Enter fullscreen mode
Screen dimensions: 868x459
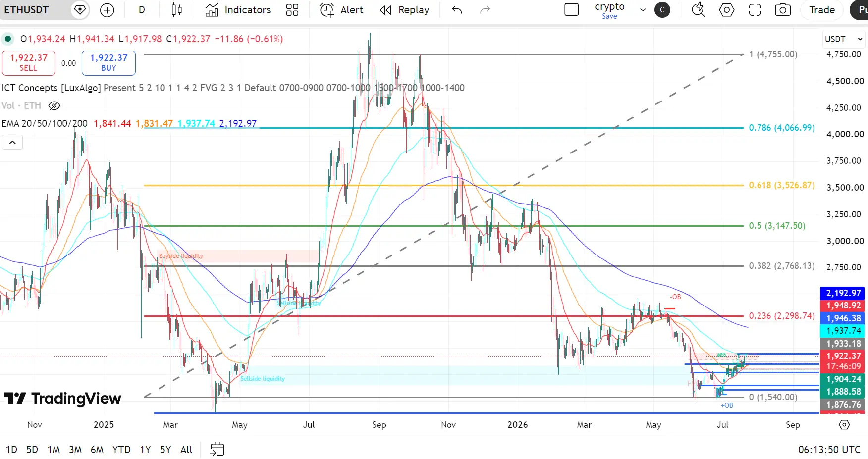(755, 10)
